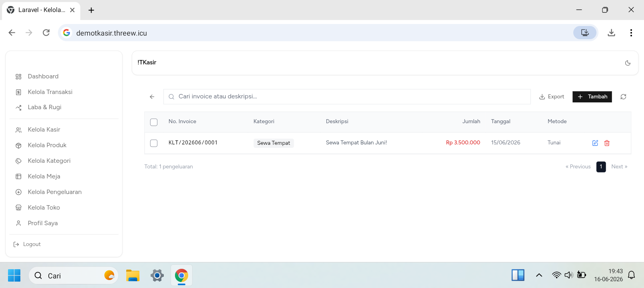The height and width of the screenshot is (288, 644).
Task: Click the edit icon for KLT/202606/0001
Action: click(x=595, y=143)
